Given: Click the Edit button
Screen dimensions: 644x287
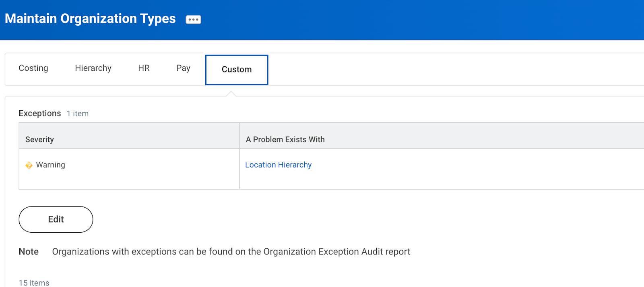Looking at the screenshot, I should click(x=56, y=219).
